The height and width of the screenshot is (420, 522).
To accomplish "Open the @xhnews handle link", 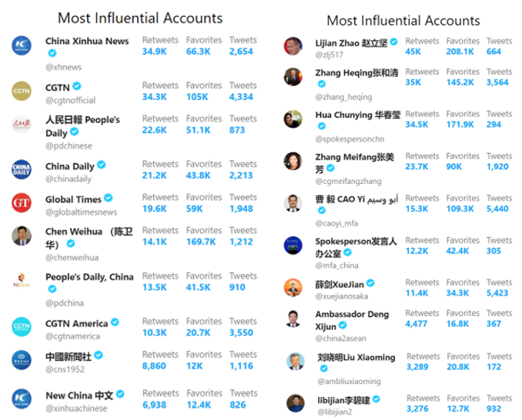I will (64, 67).
